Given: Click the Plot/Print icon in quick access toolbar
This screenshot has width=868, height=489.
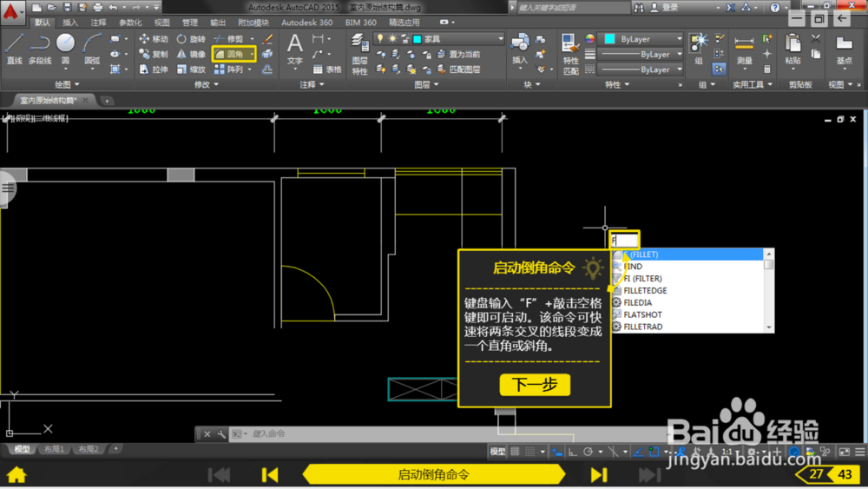Looking at the screenshot, I should coord(97,7).
